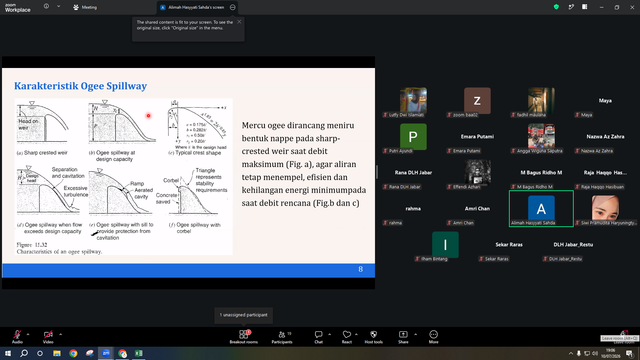Unmute with the Audio microphone button
The width and height of the screenshot is (640, 360).
[17, 337]
